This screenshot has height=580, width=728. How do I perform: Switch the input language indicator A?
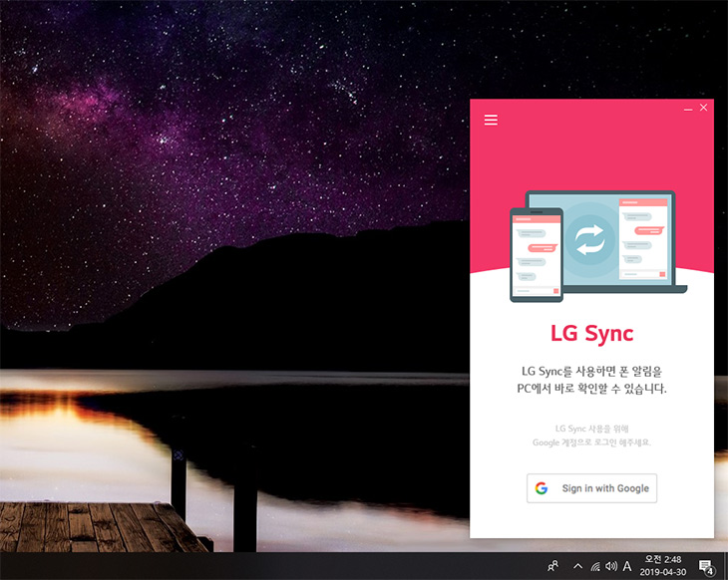627,566
